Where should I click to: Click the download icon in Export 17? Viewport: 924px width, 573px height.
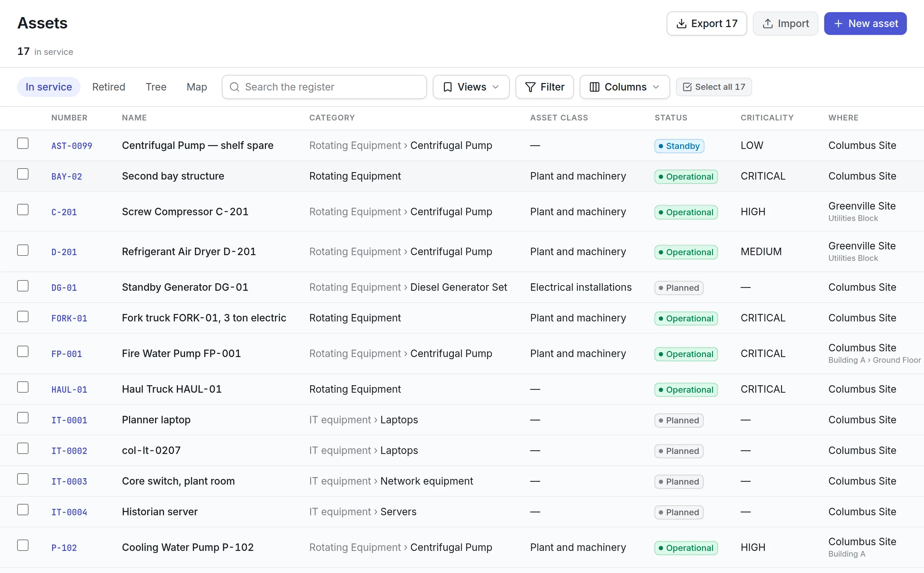(x=681, y=24)
